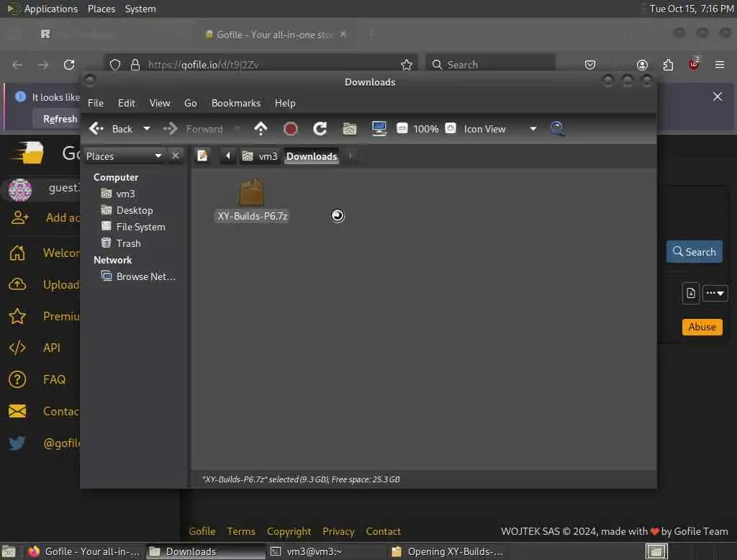
Task: Zoom in with the plus icon
Action: [x=451, y=128]
